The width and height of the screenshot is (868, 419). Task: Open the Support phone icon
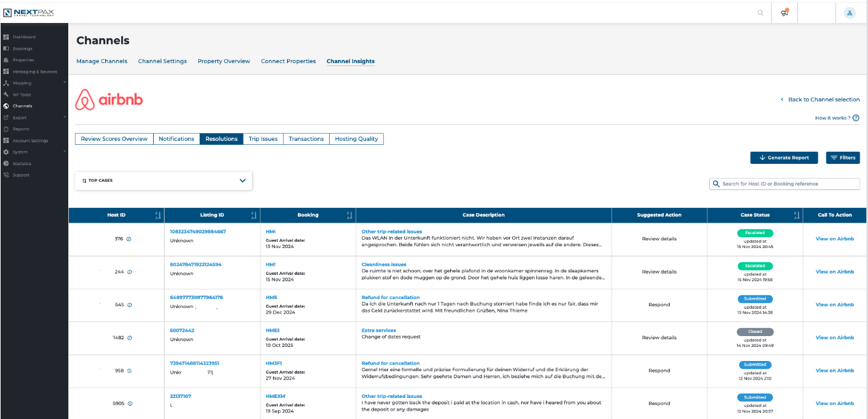[x=6, y=175]
